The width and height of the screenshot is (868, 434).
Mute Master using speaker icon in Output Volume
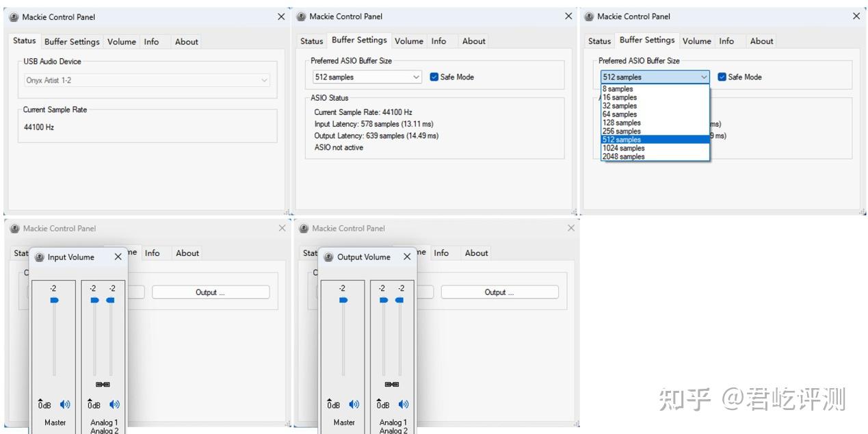point(354,405)
